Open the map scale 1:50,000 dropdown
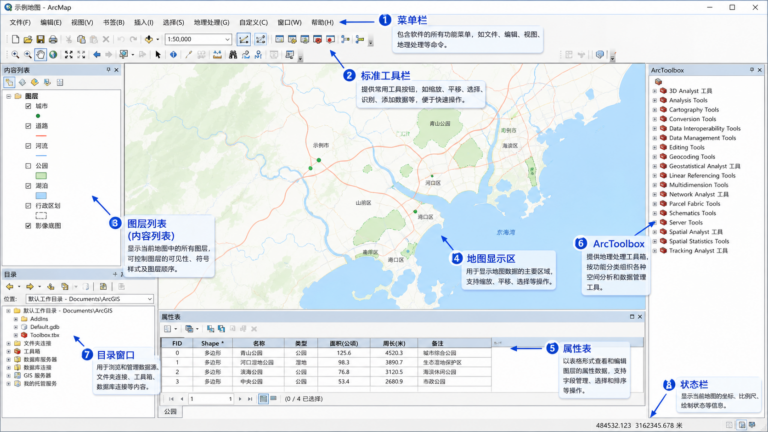This screenshot has height=432, width=768. point(227,39)
